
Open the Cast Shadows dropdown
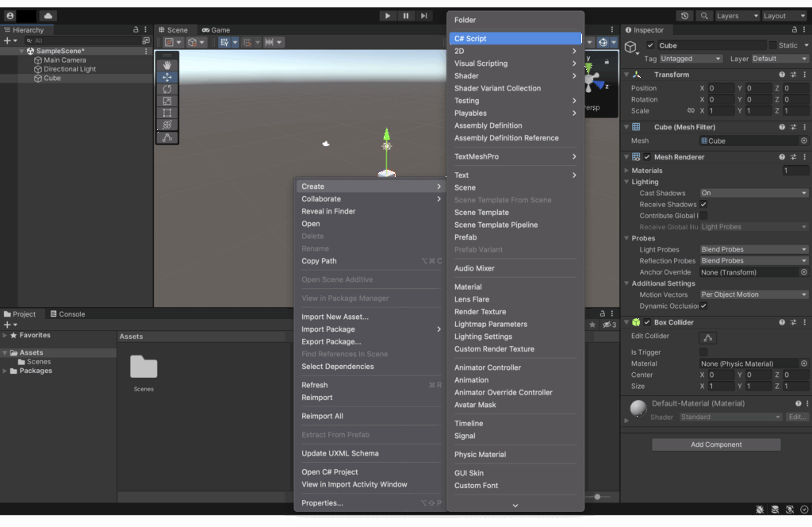tap(753, 193)
